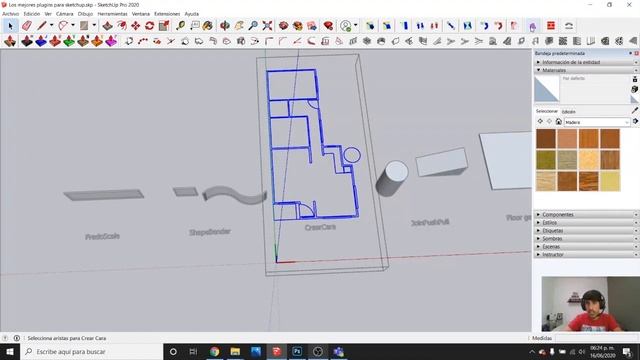This screenshot has width=640, height=360.
Task: Click the red square plugin icon
Action: [551, 26]
